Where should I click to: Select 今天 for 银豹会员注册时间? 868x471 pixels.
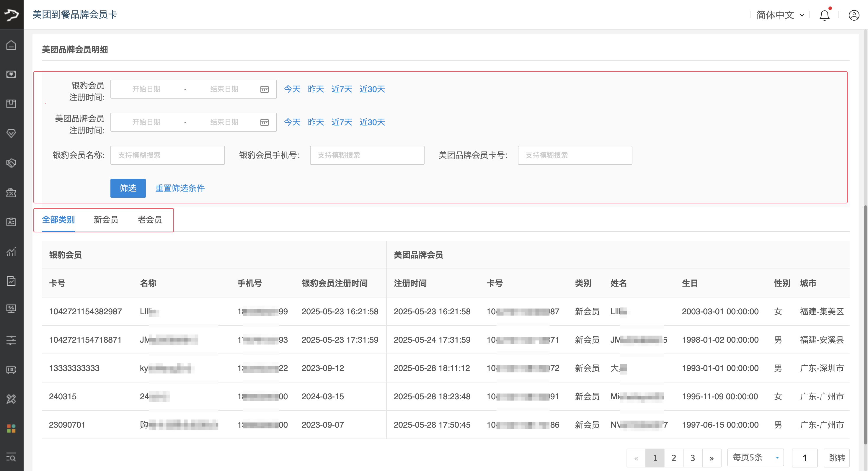pos(292,89)
